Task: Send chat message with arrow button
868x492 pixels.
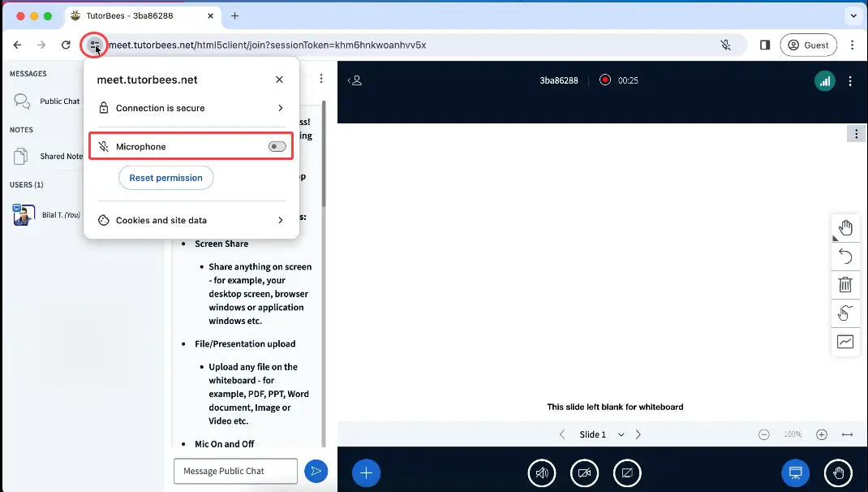Action: click(x=316, y=471)
